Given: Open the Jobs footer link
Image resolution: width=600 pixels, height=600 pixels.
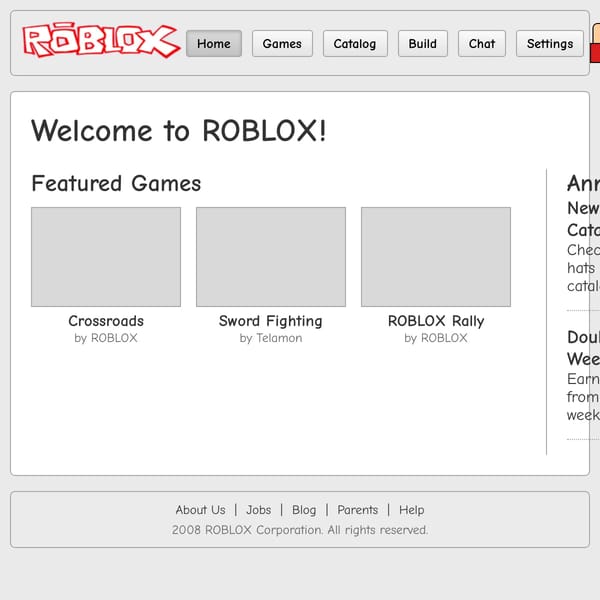Looking at the screenshot, I should tap(259, 510).
